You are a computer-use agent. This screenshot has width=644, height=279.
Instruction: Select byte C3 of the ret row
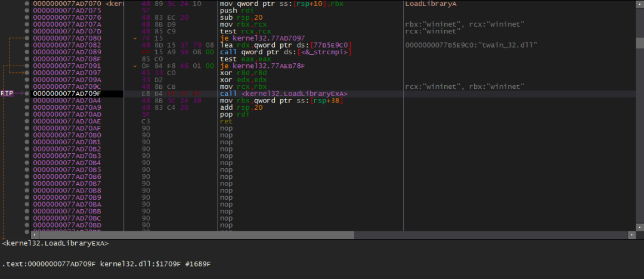pyautogui.click(x=146, y=121)
